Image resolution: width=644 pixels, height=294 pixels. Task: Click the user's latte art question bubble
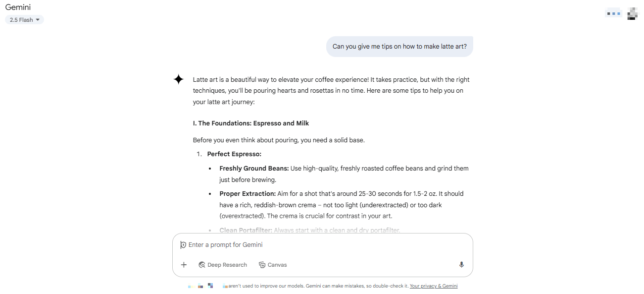pyautogui.click(x=399, y=47)
